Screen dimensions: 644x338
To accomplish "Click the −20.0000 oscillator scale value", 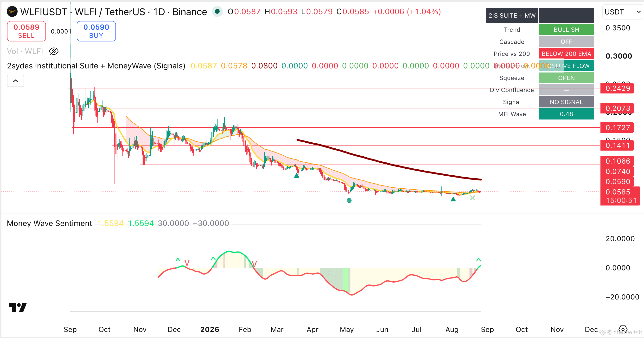I will pyautogui.click(x=622, y=297).
